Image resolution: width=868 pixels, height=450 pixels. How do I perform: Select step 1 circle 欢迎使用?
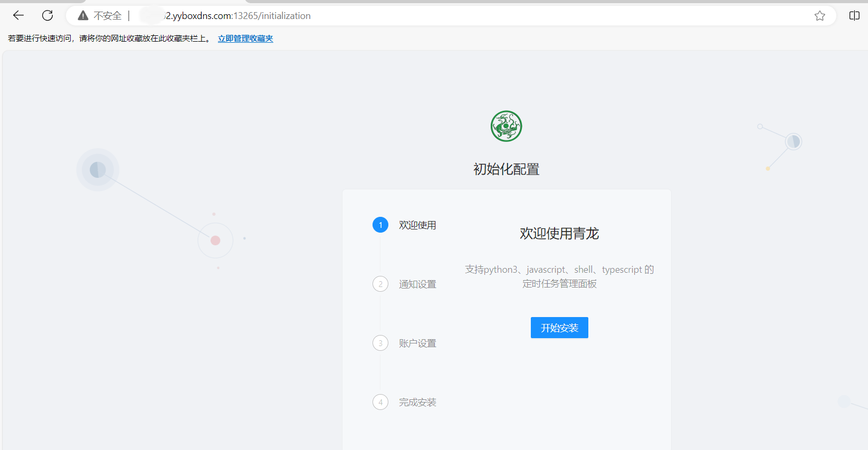(380, 225)
